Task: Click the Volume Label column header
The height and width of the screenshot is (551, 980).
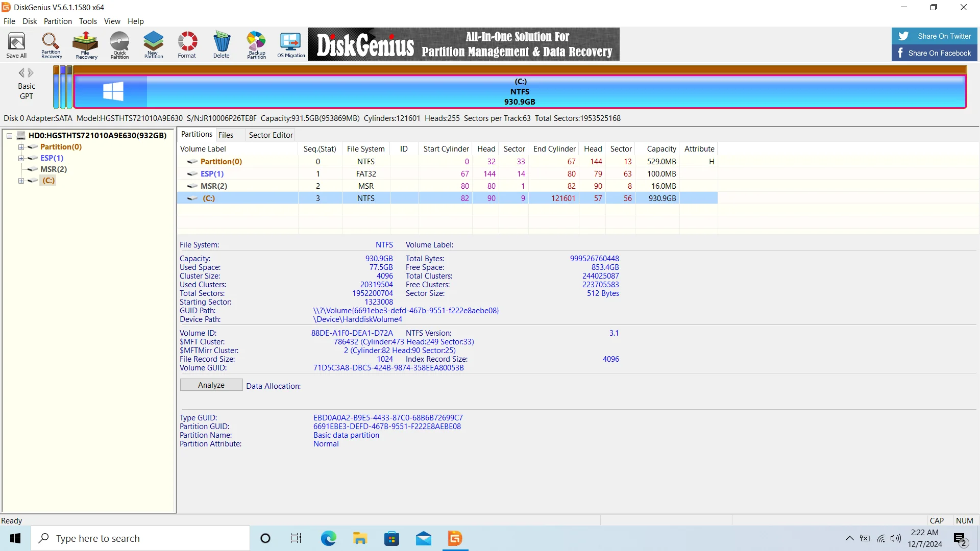Action: pyautogui.click(x=238, y=149)
